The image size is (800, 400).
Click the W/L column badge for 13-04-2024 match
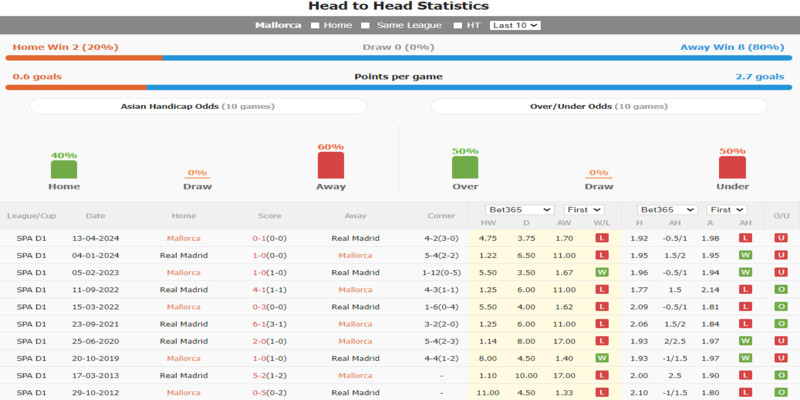tap(602, 238)
